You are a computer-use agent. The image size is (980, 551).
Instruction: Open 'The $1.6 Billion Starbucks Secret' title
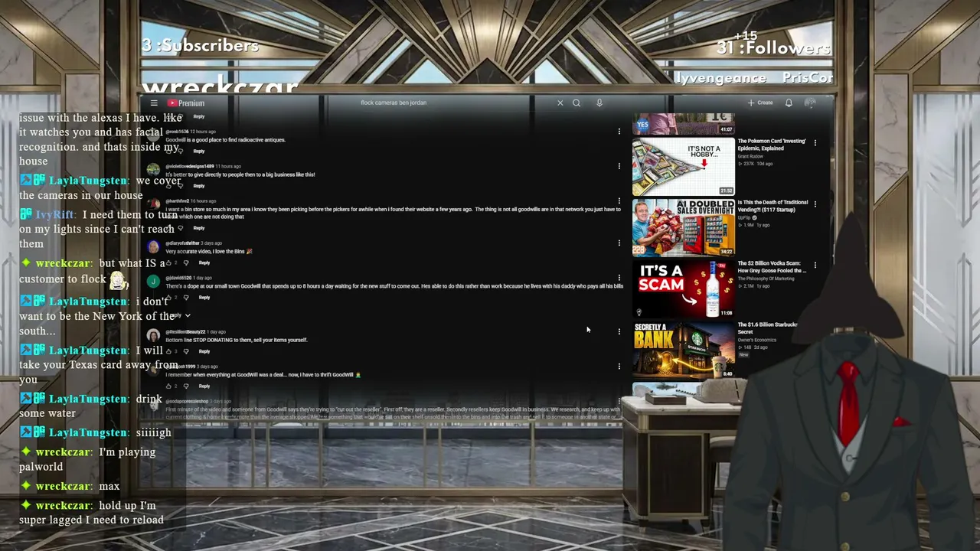pyautogui.click(x=768, y=328)
